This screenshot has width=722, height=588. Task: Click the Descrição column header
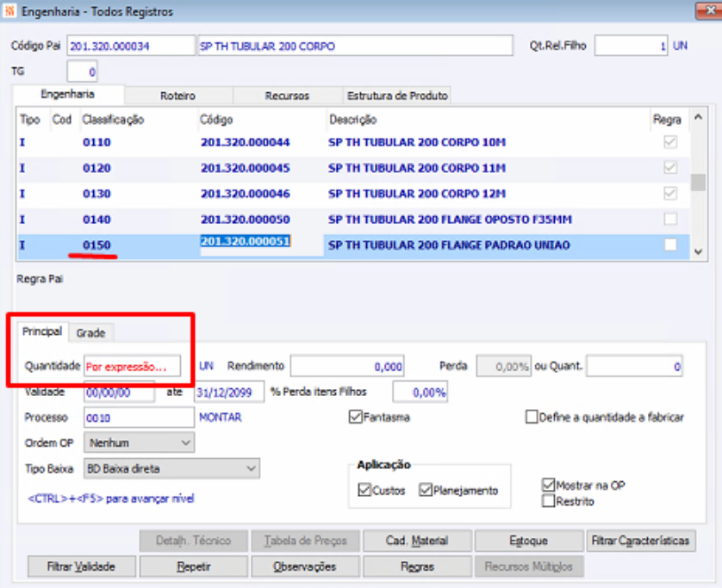pyautogui.click(x=352, y=120)
